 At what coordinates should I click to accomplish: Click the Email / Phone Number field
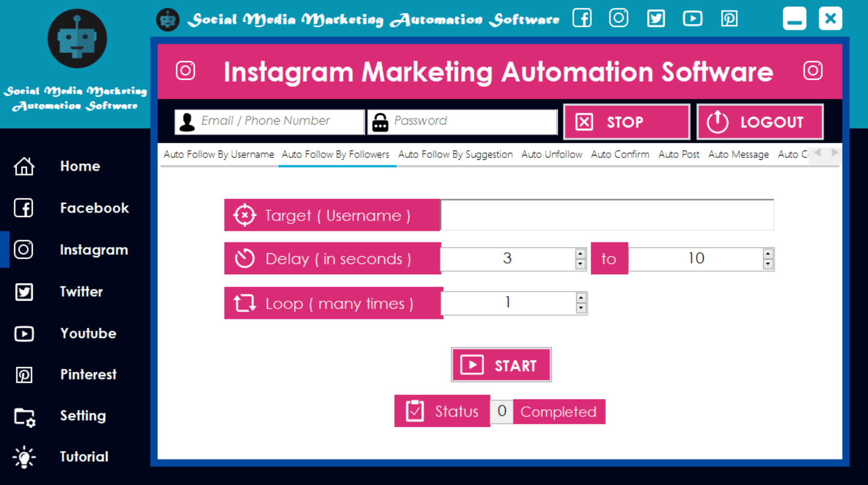point(269,121)
